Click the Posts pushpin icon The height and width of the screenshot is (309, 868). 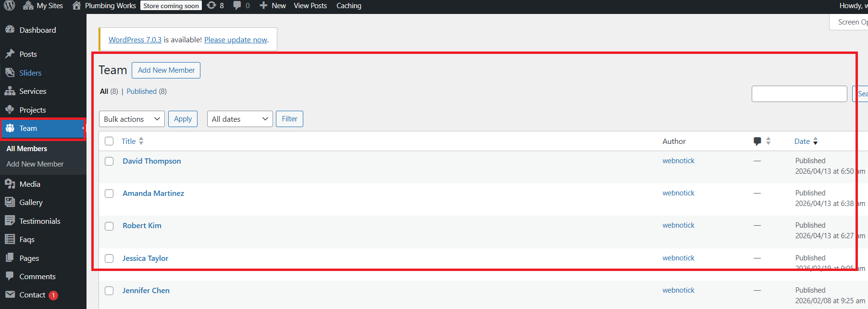(10, 54)
